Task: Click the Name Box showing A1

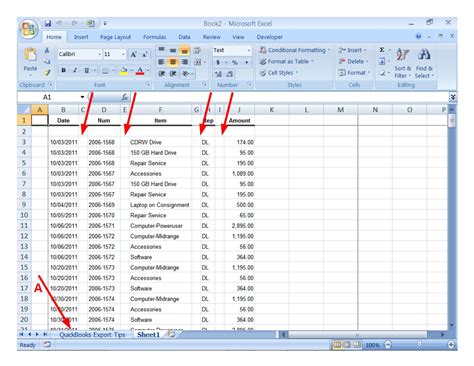Action: click(47, 97)
